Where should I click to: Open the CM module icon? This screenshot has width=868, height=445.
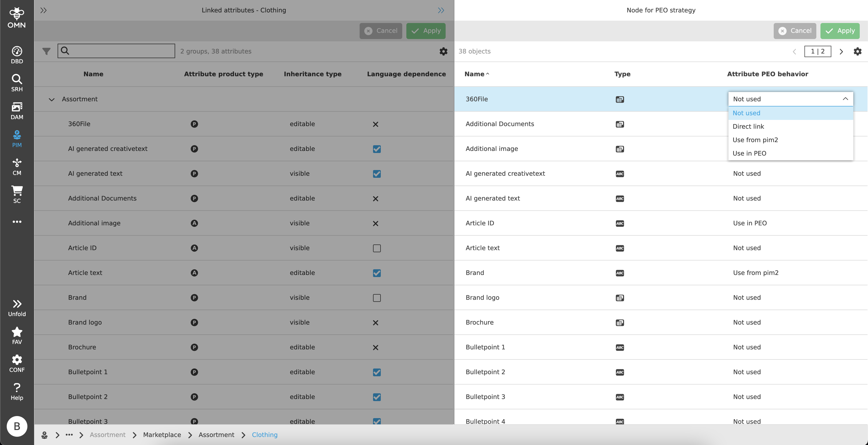pyautogui.click(x=17, y=166)
